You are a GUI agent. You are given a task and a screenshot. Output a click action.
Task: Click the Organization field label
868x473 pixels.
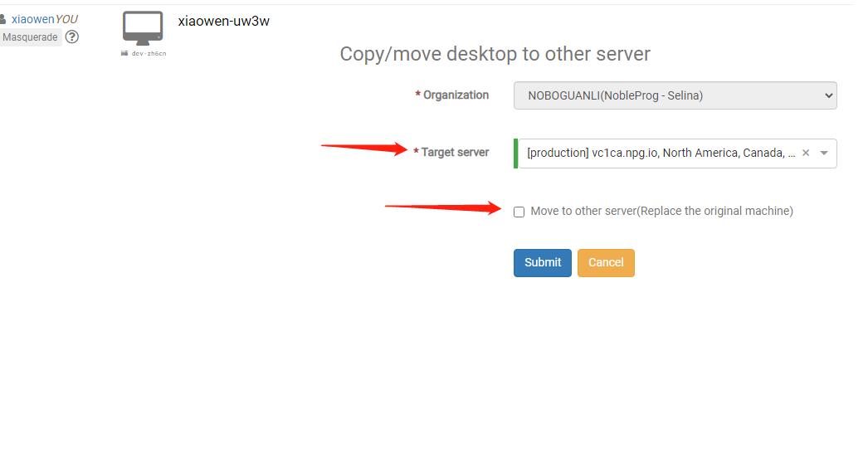pyautogui.click(x=456, y=95)
